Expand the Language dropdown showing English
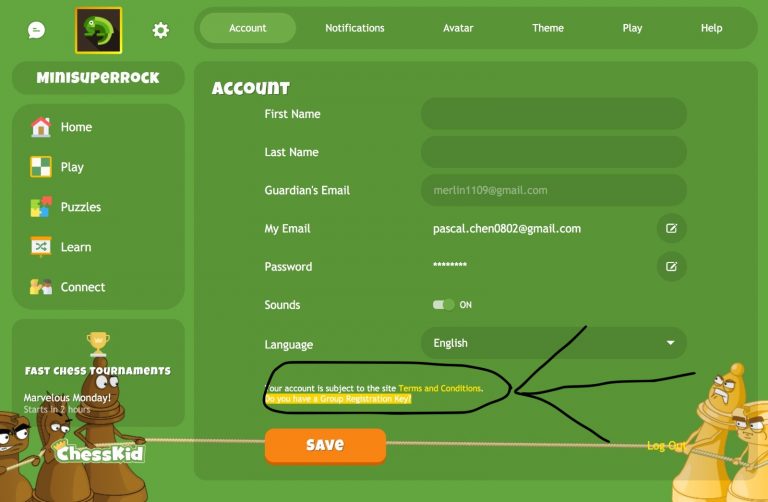The width and height of the screenshot is (768, 502). point(553,343)
